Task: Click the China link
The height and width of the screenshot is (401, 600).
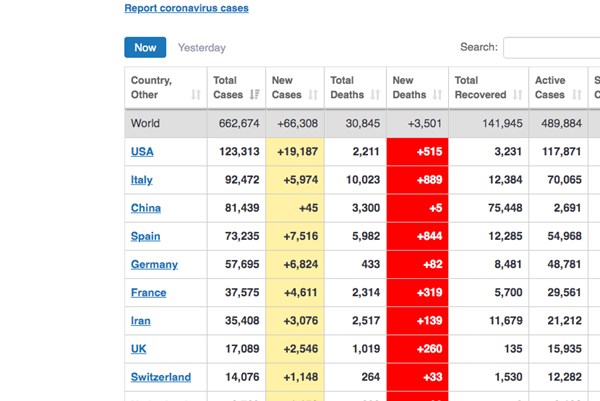Action: click(145, 208)
